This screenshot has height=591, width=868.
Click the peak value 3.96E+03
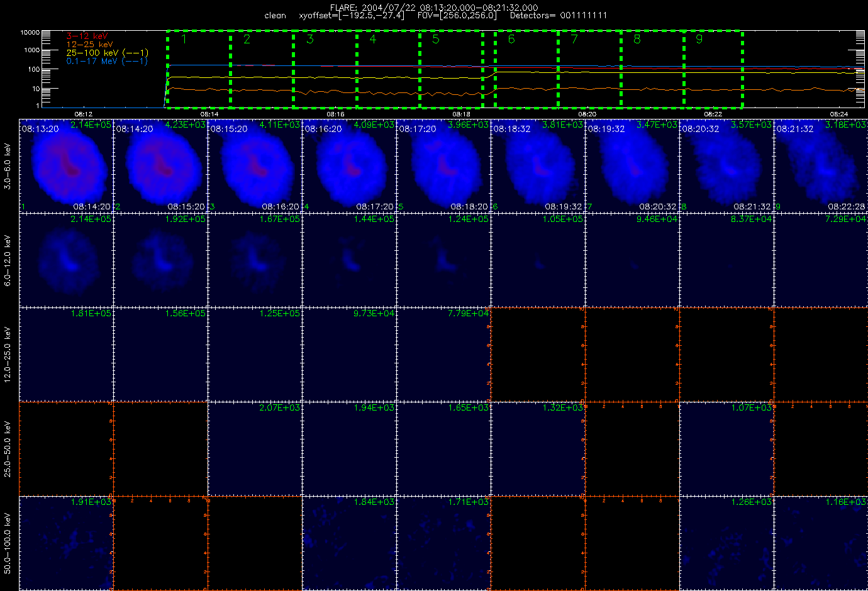pos(468,125)
